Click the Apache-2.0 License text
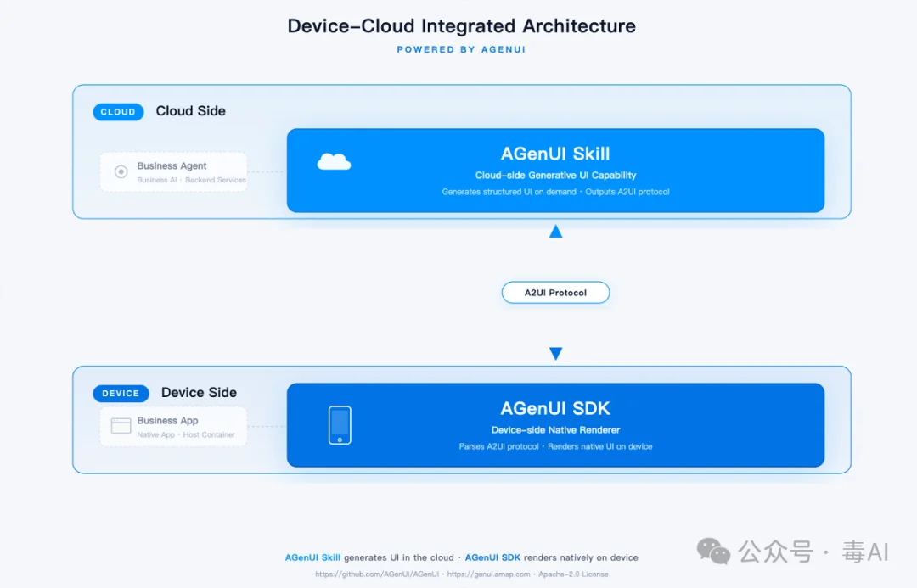The image size is (917, 588). click(573, 574)
